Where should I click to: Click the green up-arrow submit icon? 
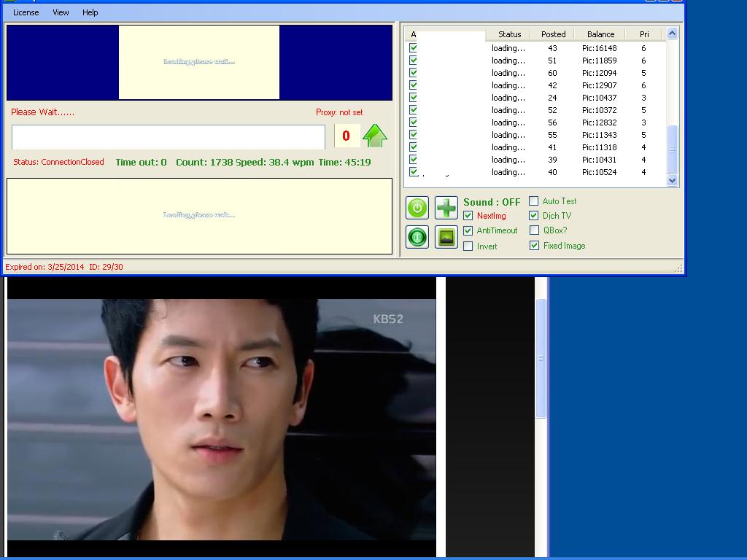click(375, 136)
